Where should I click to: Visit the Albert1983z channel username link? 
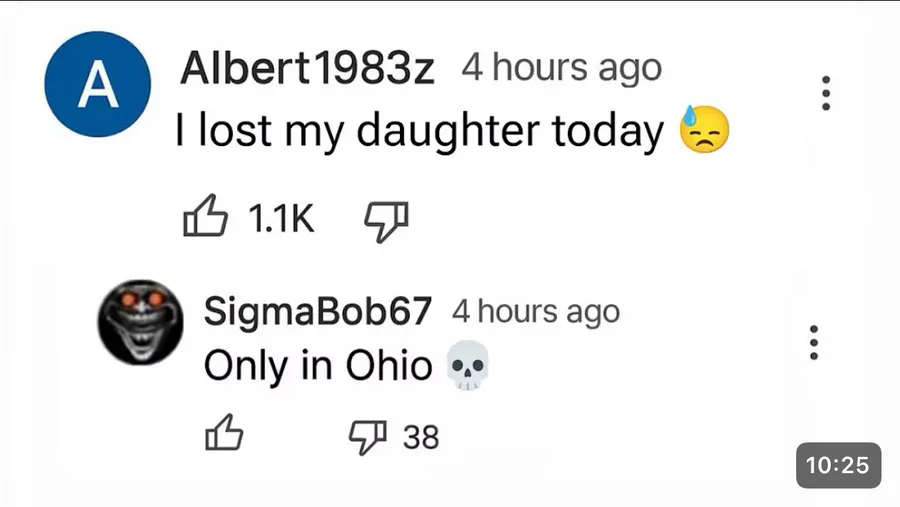308,70
